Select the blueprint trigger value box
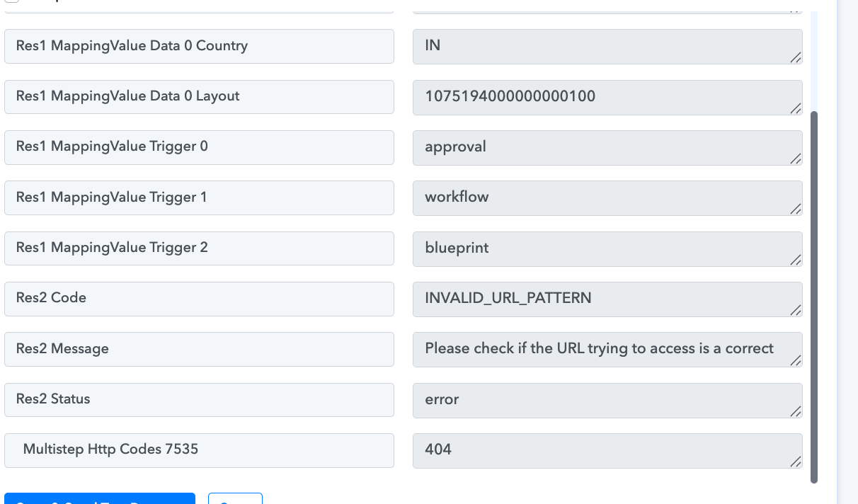This screenshot has height=504, width=858. (607, 248)
